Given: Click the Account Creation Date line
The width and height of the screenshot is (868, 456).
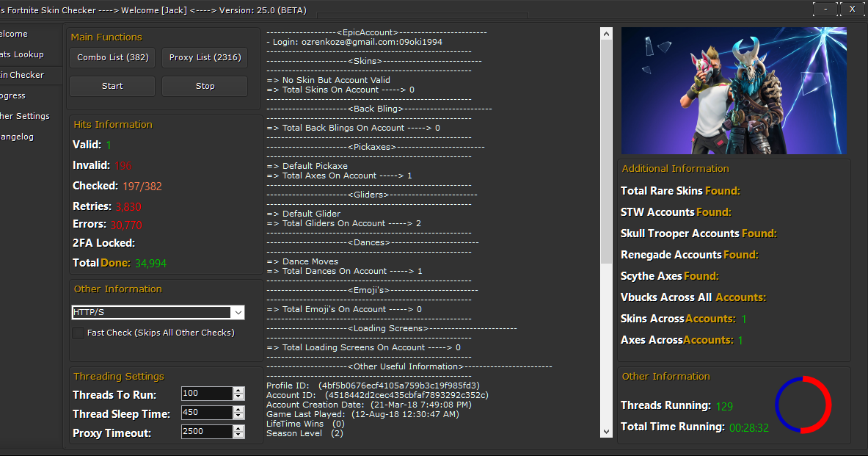Looking at the screenshot, I should pos(369,405).
